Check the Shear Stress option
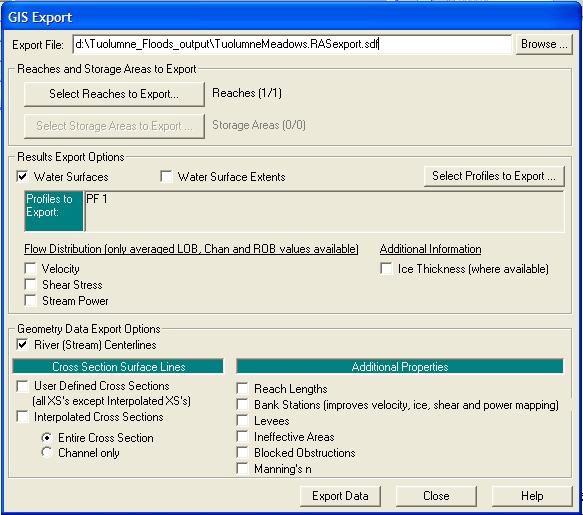 coord(30,284)
